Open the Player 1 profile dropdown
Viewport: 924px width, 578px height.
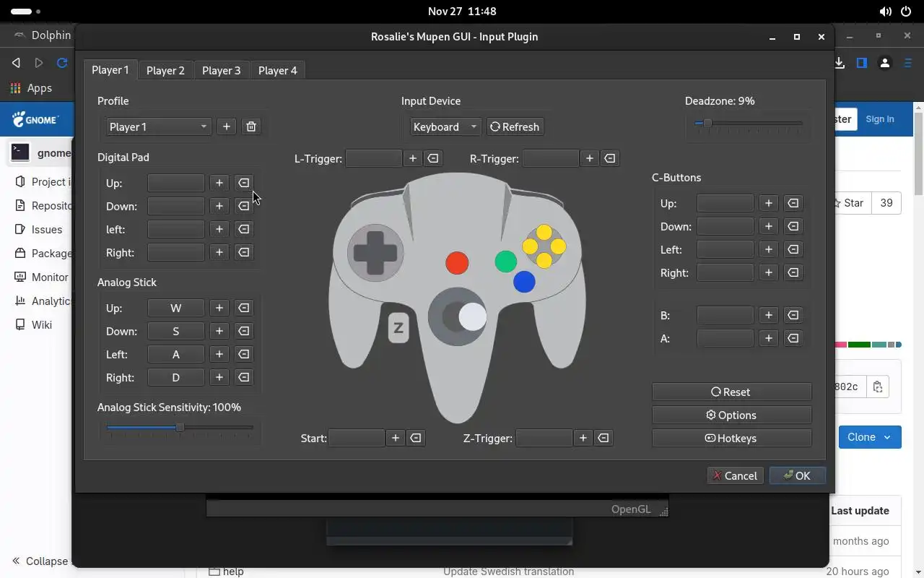pos(158,126)
